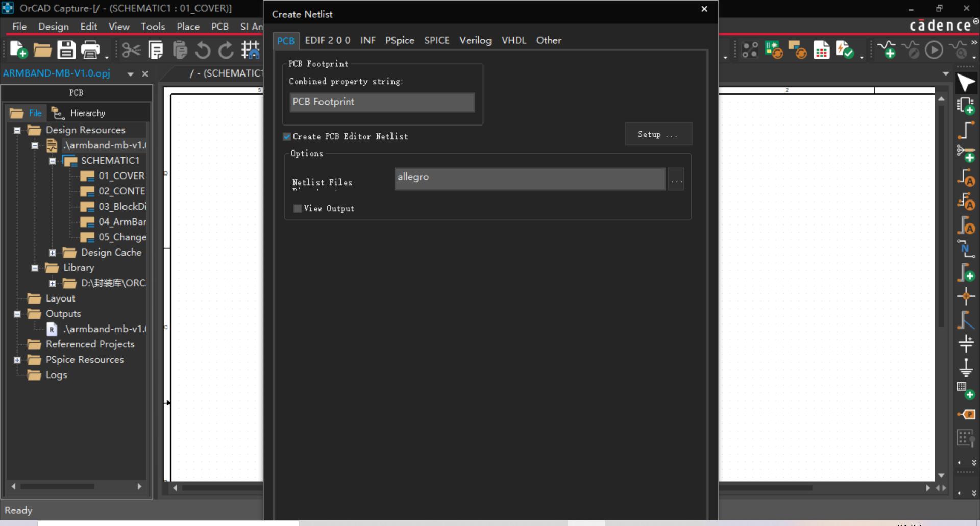
Task: Close the Create Netlist dialog
Action: click(704, 9)
